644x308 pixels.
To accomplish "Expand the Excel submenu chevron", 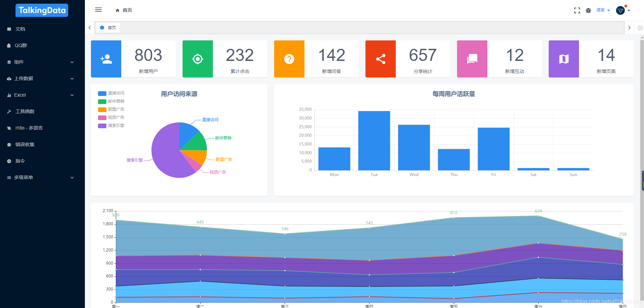I will (72, 95).
